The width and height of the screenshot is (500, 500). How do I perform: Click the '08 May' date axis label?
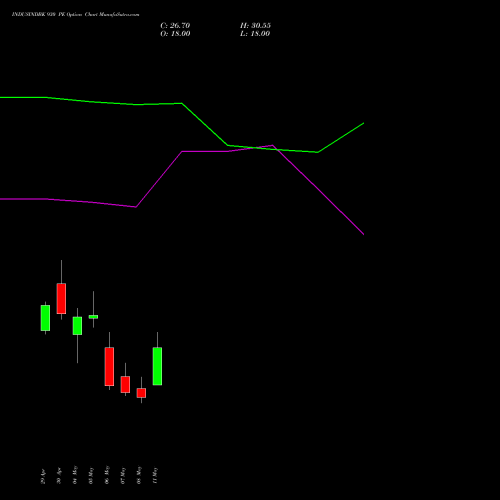point(139,475)
